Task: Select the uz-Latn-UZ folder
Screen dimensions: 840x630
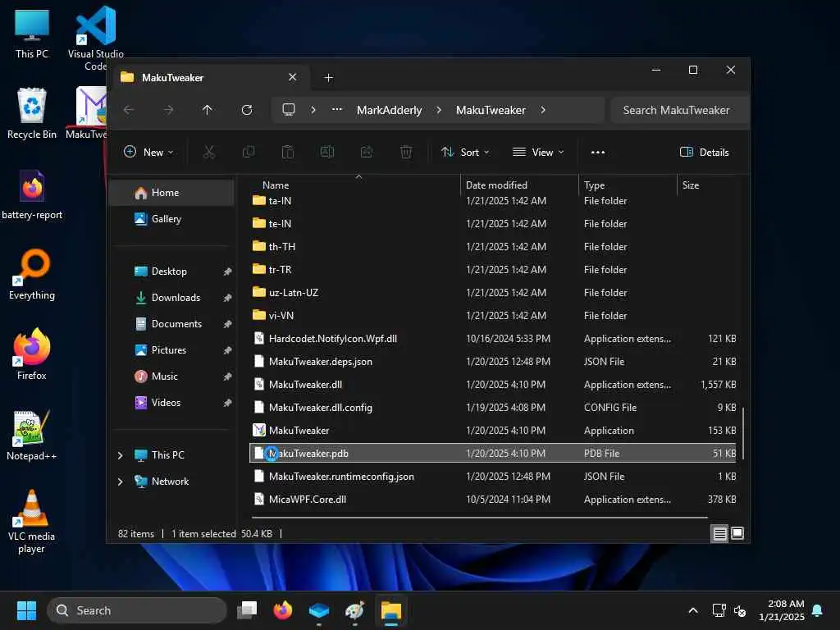Action: point(493,293)
